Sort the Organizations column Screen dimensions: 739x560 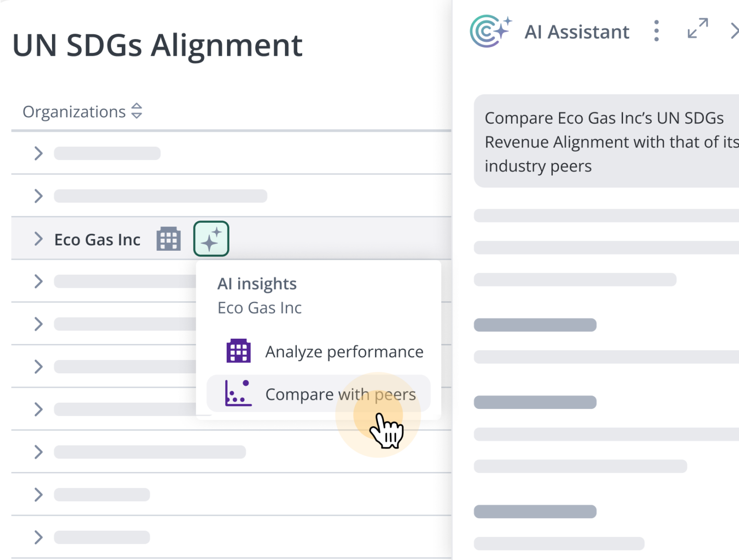pyautogui.click(x=137, y=111)
